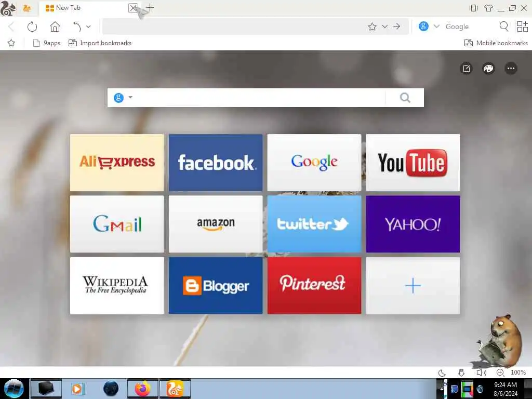The height and width of the screenshot is (399, 532).
Task: Click the search magnifier in page search box
Action: (x=405, y=98)
